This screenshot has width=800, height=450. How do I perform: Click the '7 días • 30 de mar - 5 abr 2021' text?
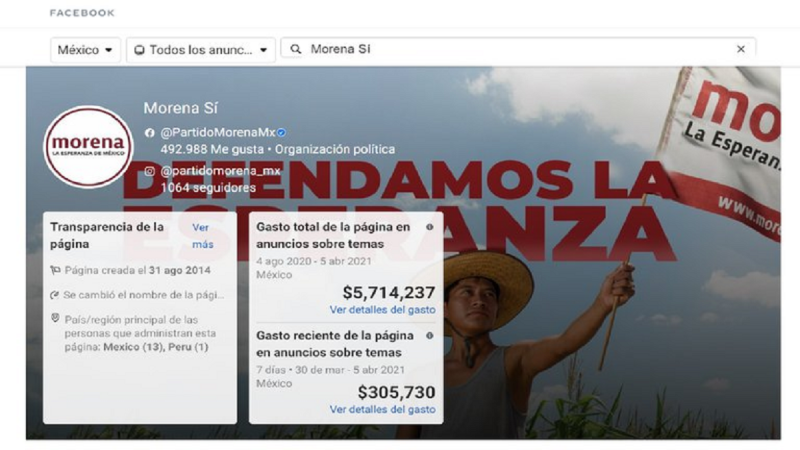coord(331,370)
